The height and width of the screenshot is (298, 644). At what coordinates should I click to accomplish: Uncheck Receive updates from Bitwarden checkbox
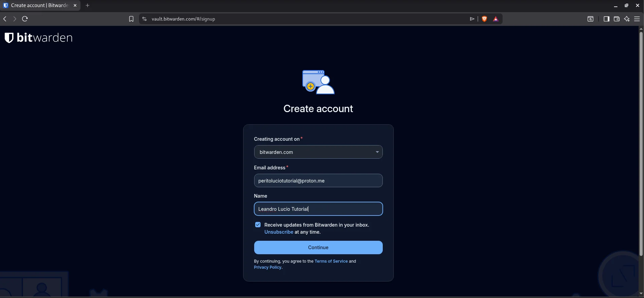(x=258, y=225)
